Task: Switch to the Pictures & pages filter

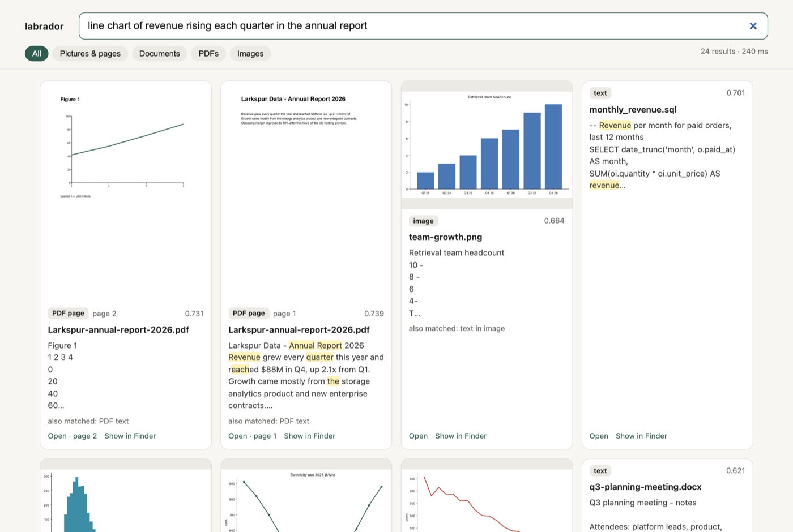Action: coord(90,53)
